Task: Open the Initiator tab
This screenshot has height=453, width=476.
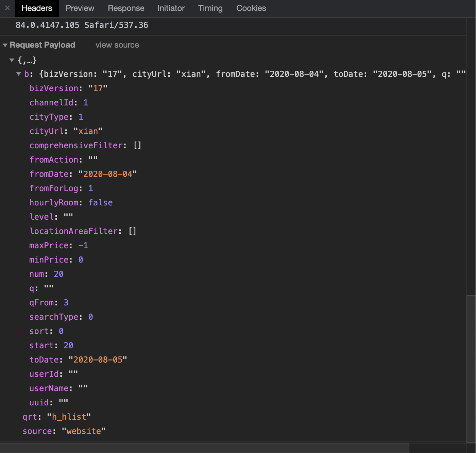Action: tap(171, 8)
